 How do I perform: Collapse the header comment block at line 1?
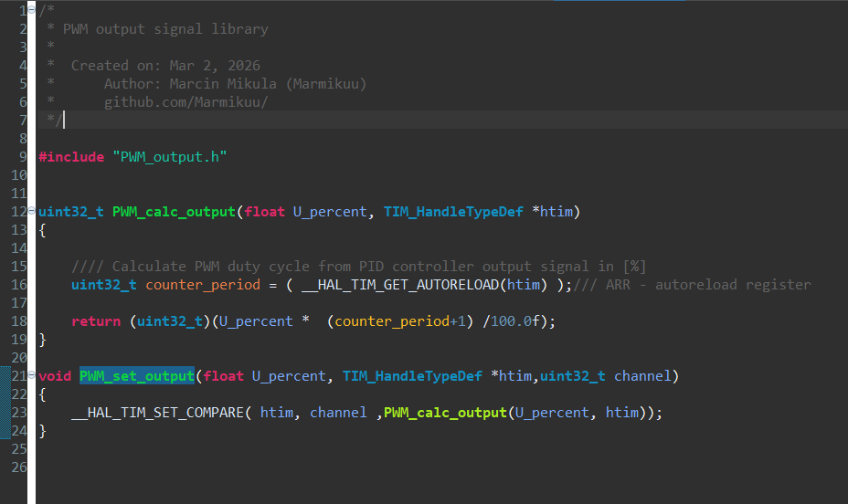[31, 8]
